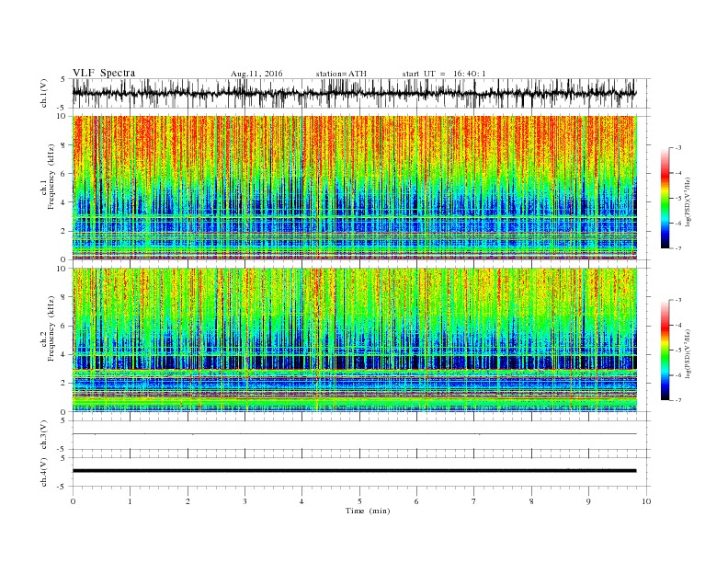Click the "-7" label on ch.2 colorbar

(677, 400)
